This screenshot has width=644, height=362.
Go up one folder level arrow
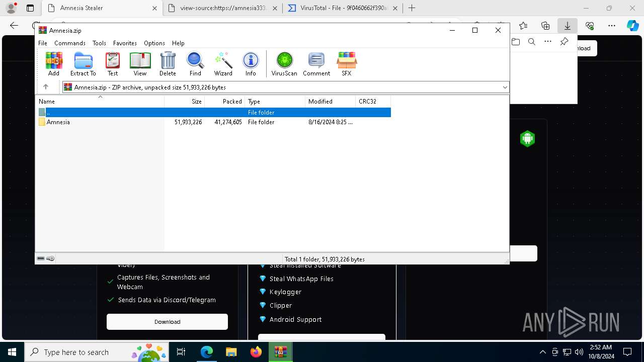tap(46, 87)
